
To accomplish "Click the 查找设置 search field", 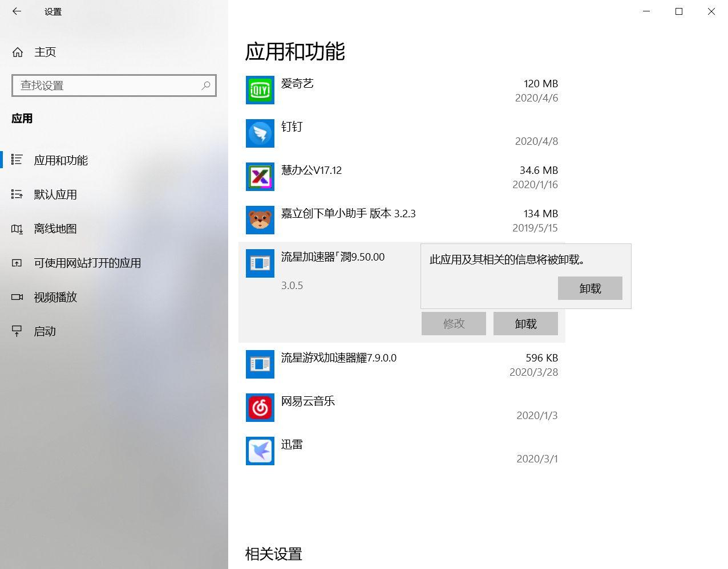I will click(114, 86).
